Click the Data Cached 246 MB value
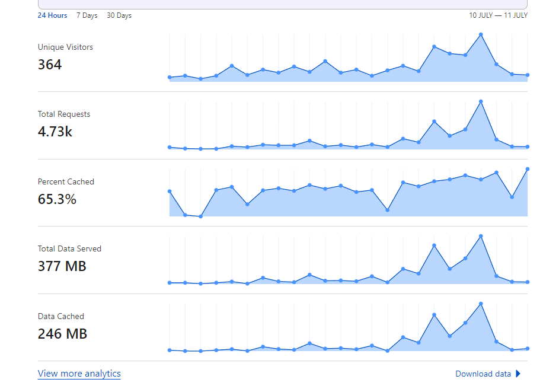Image resolution: width=543 pixels, height=392 pixels. [62, 334]
